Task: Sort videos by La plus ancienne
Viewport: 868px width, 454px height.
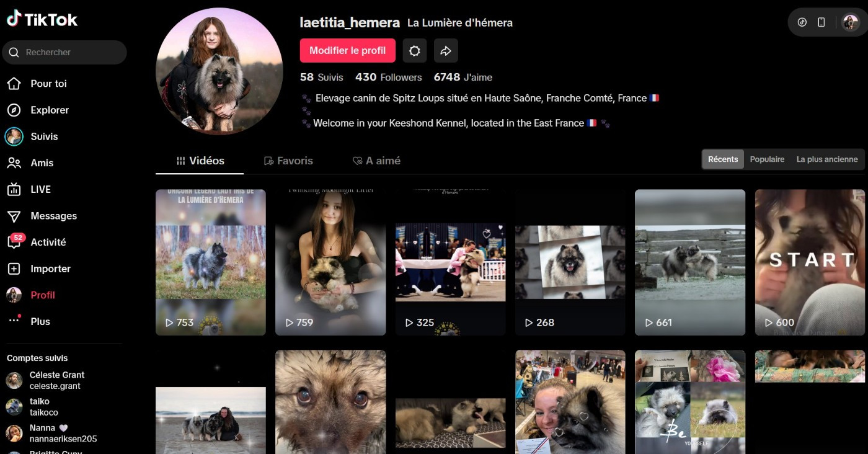Action: (826, 159)
